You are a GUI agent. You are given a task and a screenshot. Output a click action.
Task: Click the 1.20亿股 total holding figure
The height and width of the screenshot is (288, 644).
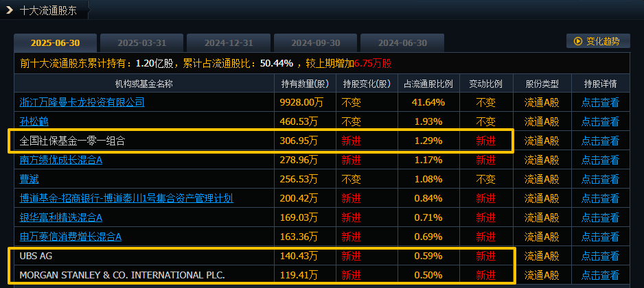click(x=154, y=64)
